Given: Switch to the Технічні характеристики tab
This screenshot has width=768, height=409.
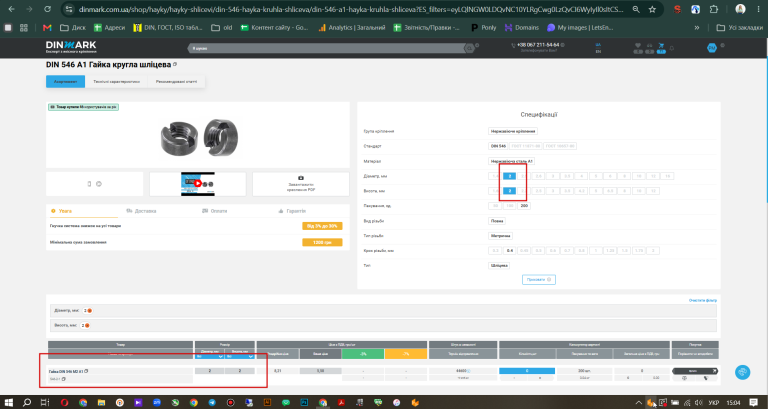Looking at the screenshot, I should [117, 81].
